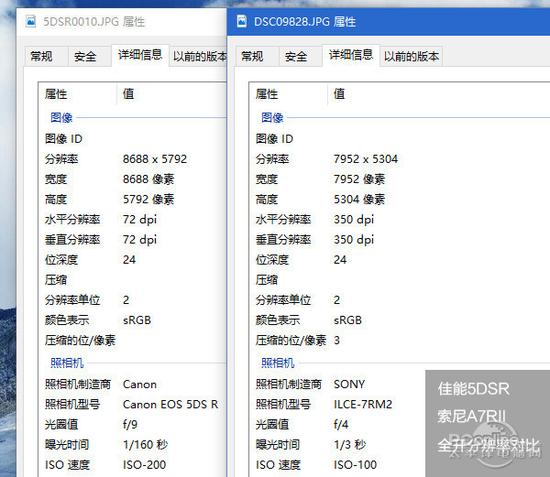
Task: Click the DSC09828.JPG 属性 window title
Action: (x=304, y=22)
